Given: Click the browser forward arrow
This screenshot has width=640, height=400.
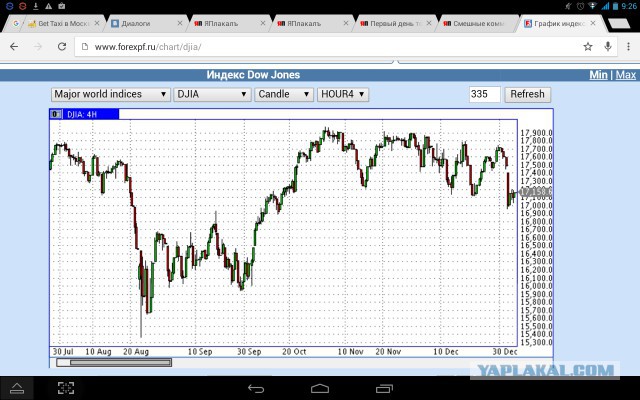Looking at the screenshot, I should 38,47.
